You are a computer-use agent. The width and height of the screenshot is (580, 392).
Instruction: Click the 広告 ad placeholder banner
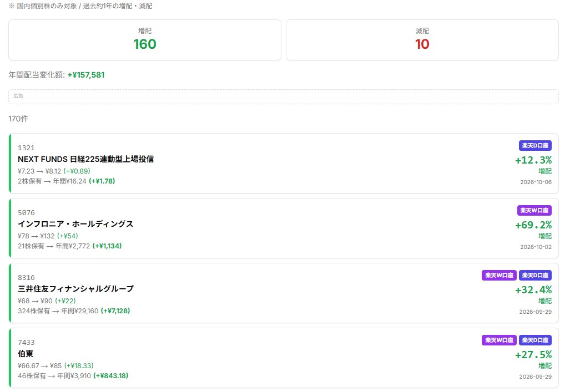[284, 97]
